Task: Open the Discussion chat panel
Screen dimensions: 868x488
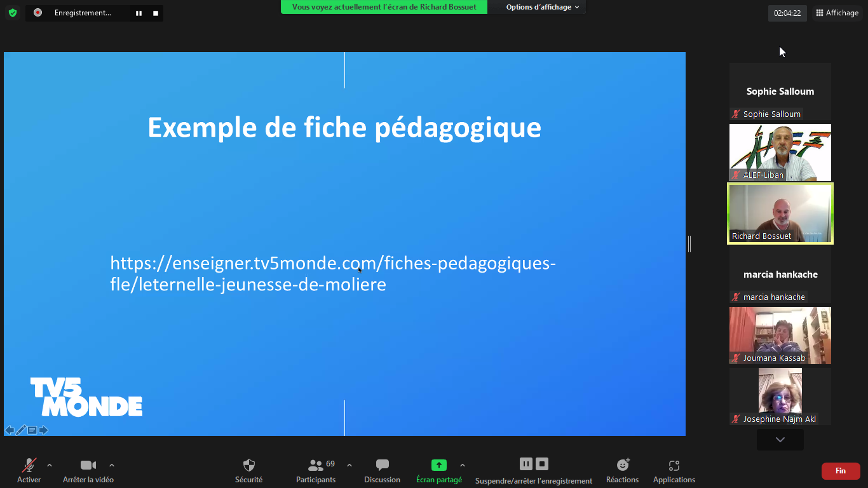Action: (382, 471)
